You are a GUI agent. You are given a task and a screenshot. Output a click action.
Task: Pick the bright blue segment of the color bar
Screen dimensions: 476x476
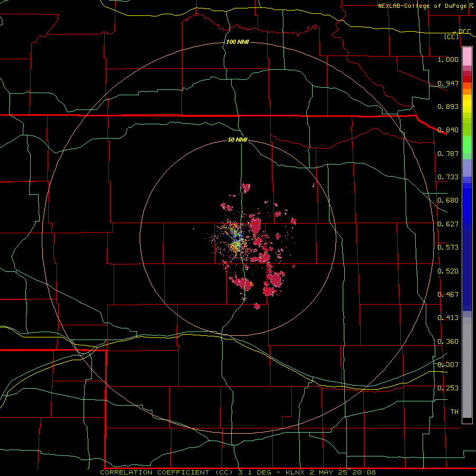pos(467,206)
